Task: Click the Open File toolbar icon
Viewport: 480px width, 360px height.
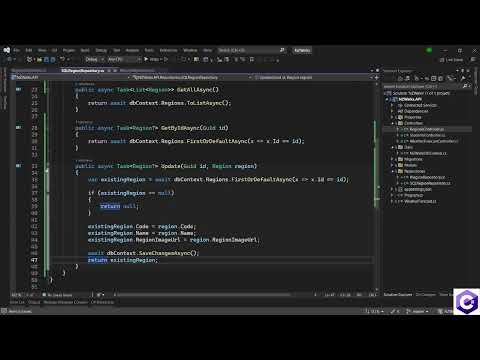Action: click(x=39, y=59)
